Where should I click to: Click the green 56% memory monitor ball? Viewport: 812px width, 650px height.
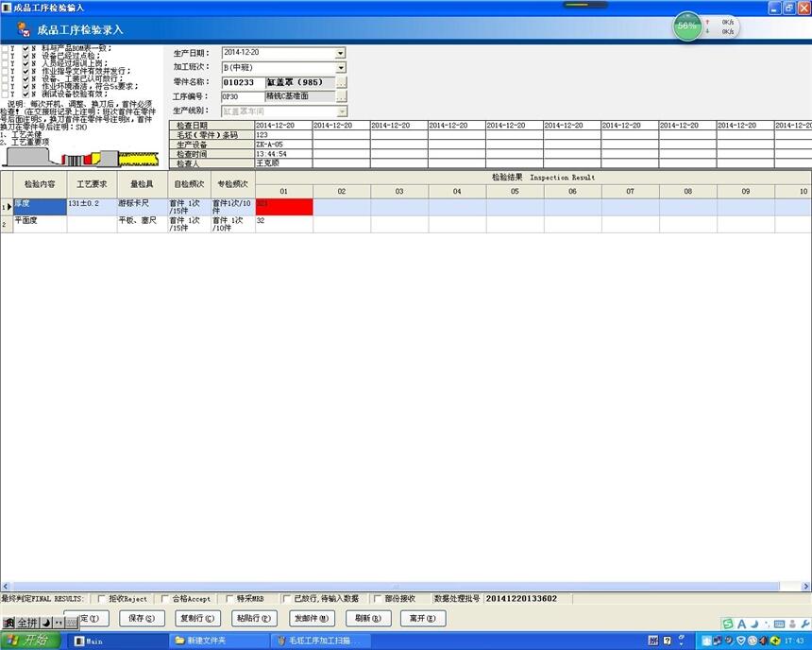686,26
